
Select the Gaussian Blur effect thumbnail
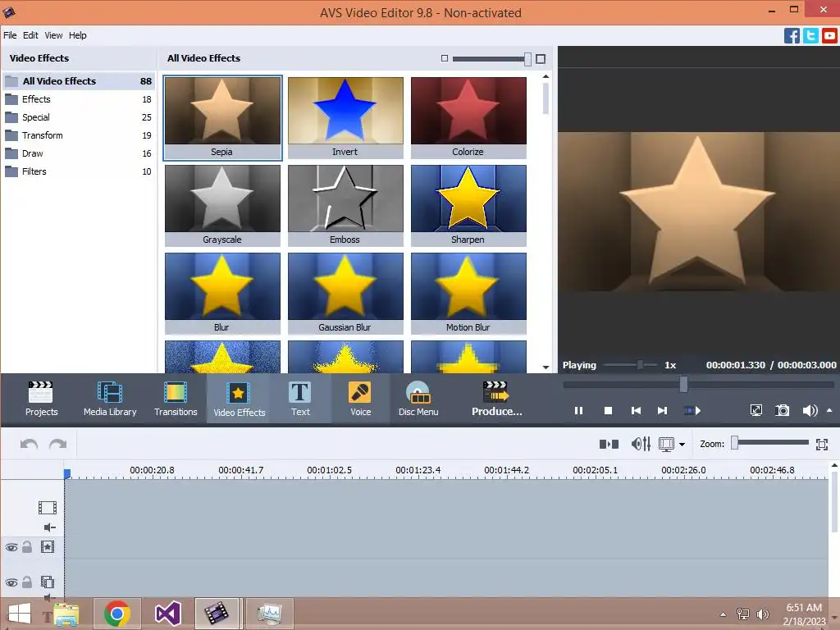tap(345, 293)
